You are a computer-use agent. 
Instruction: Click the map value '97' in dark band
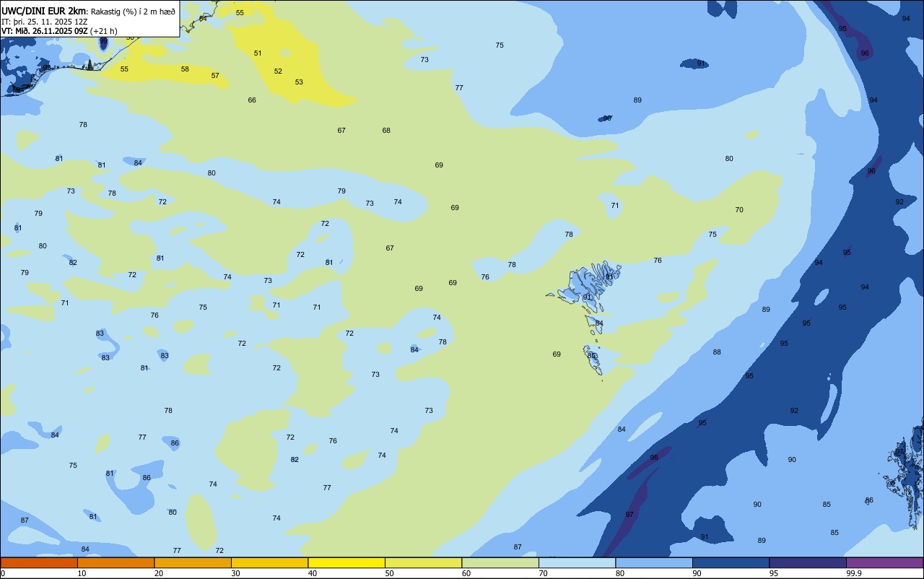[x=629, y=515]
